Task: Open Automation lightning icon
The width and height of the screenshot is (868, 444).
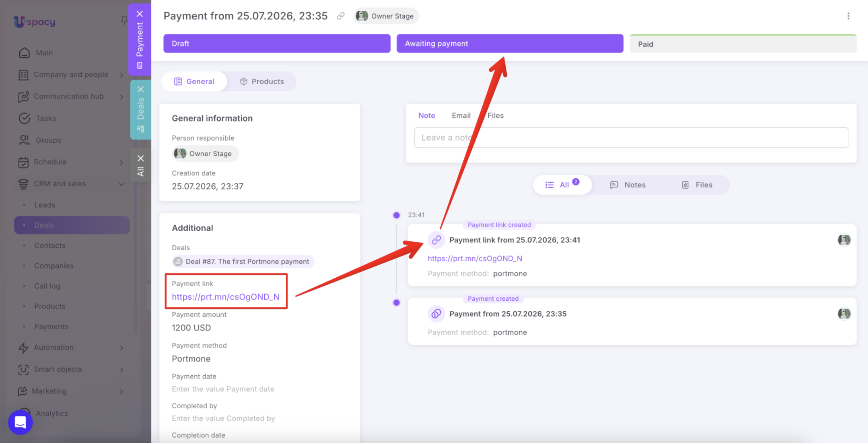Action: 23,348
